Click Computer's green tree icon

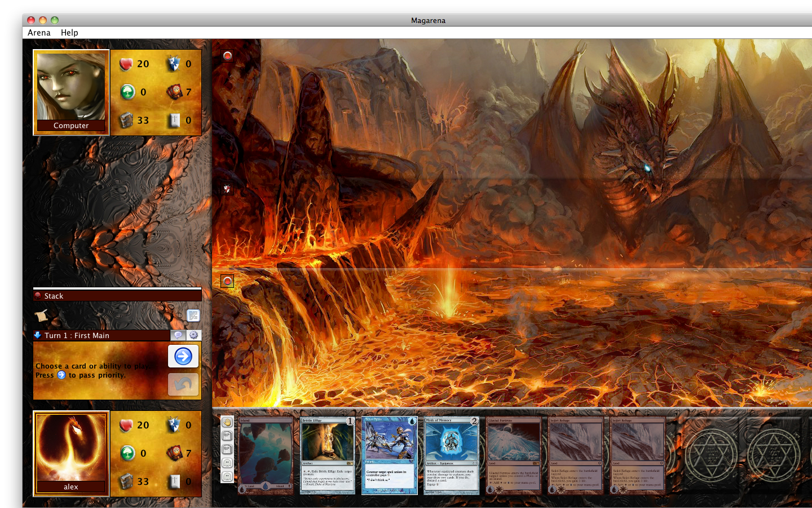(128, 91)
